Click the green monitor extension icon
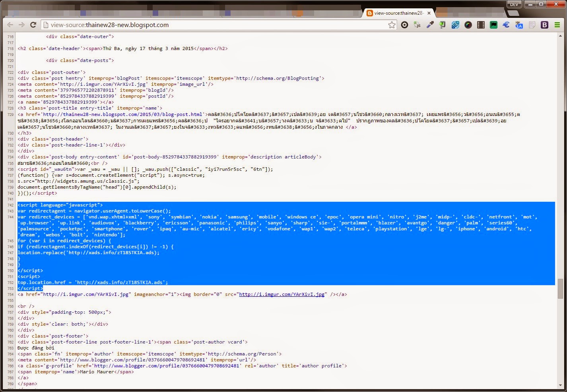567x392 pixels. pos(443,25)
